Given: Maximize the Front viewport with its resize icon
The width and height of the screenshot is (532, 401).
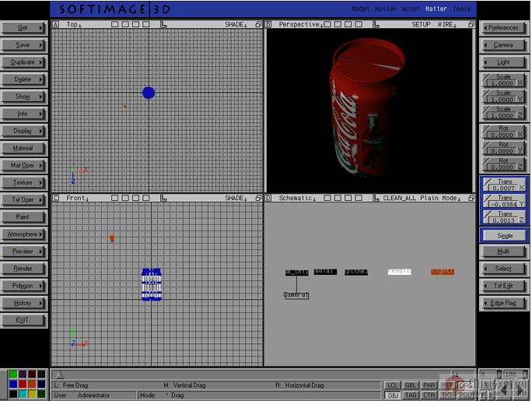Looking at the screenshot, I should [x=258, y=198].
